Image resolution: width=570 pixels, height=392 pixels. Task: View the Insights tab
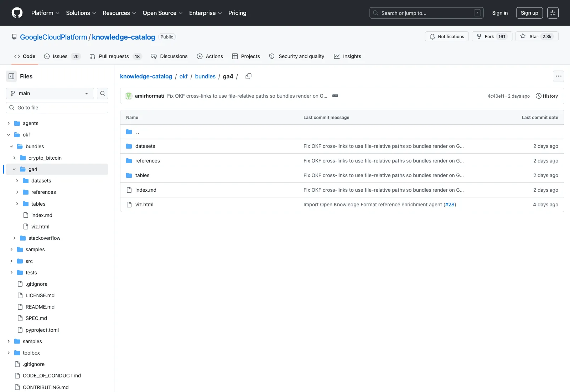[347, 56]
